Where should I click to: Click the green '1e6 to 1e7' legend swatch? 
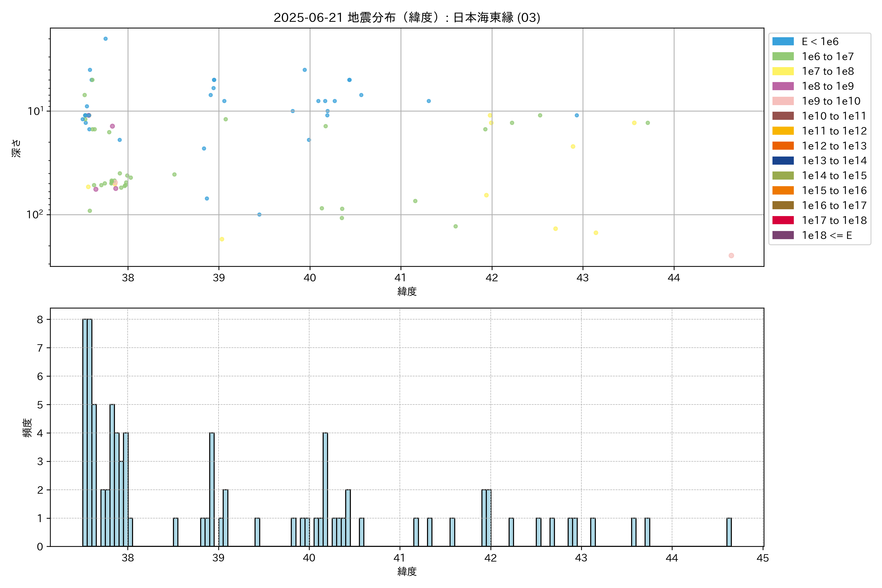tap(783, 56)
